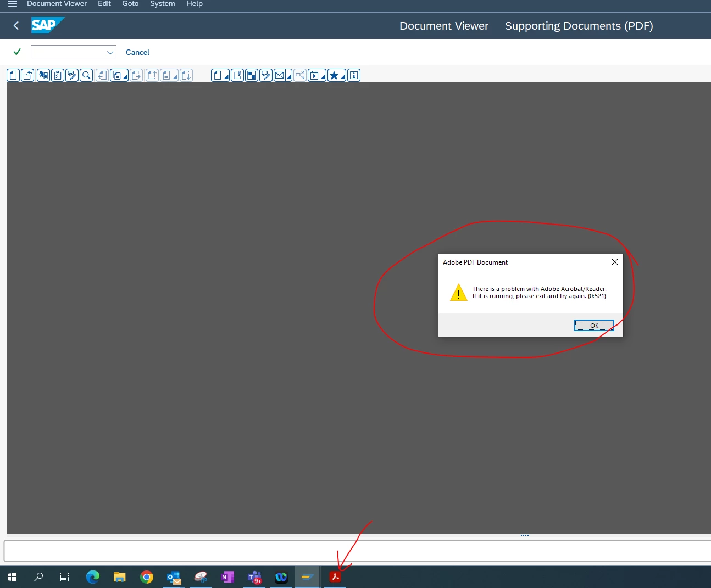Click the status bar message field
711x588 pixels.
[x=357, y=551]
